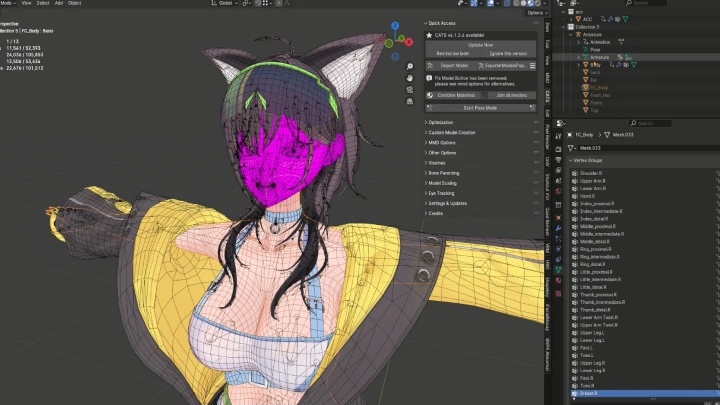Open the View menu

(26, 3)
